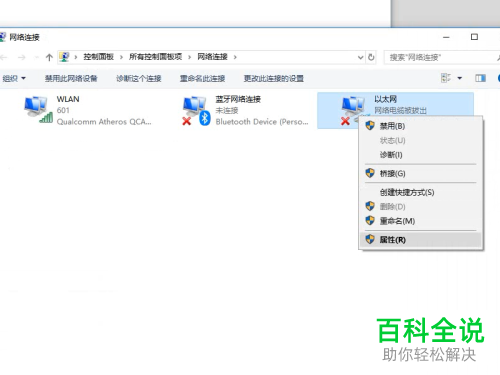Click the WLAN name label

[x=68, y=99]
